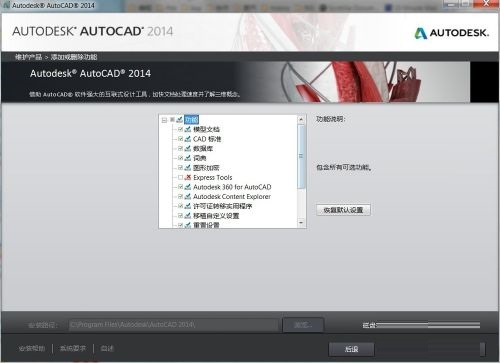Click the install-status icon beside CAD 标准
Viewport: 500px width, 363px height.
coord(188,139)
